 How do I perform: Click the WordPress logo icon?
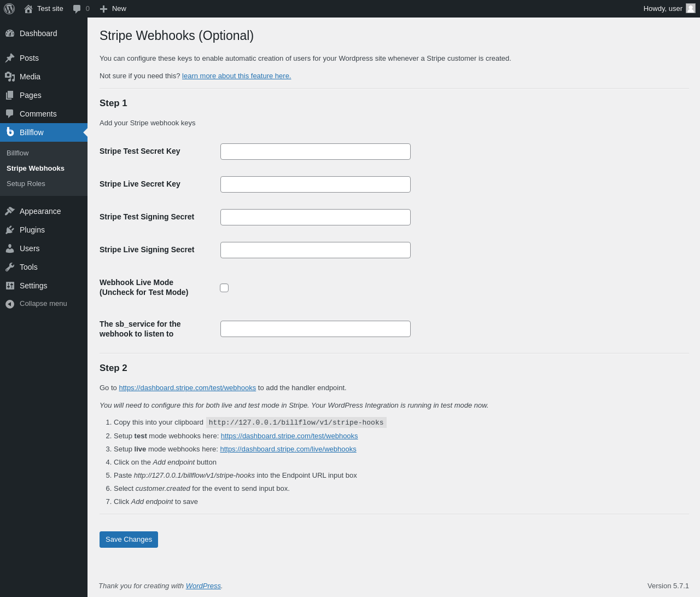coord(9,9)
